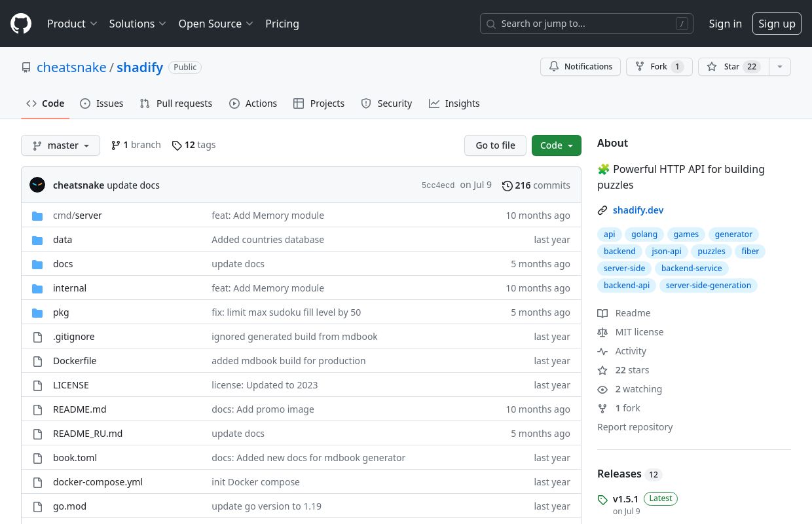Click the puzzles topic tag
This screenshot has width=812, height=524.
(x=711, y=252)
